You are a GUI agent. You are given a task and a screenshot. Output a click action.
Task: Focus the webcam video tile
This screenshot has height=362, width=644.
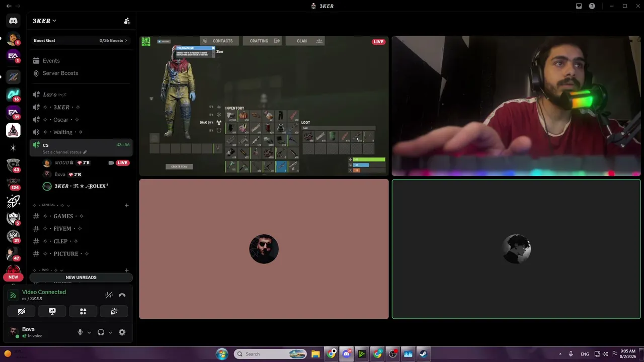(516, 106)
